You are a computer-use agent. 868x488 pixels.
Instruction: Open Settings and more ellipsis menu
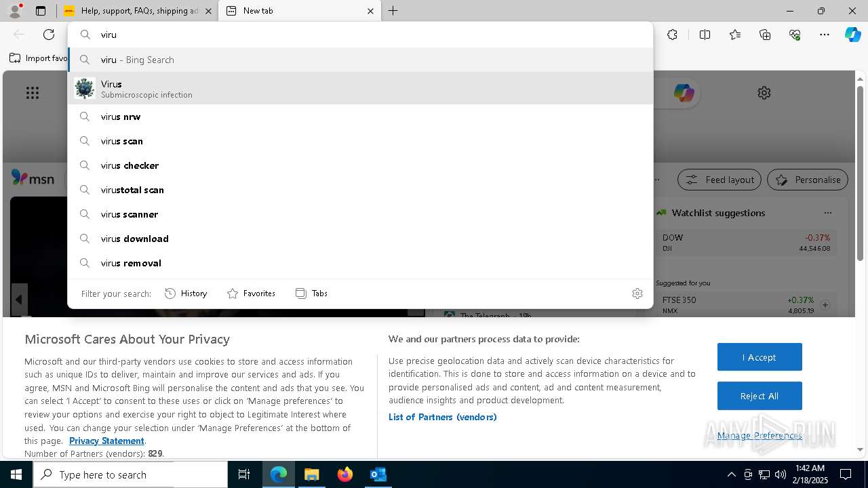tap(825, 35)
